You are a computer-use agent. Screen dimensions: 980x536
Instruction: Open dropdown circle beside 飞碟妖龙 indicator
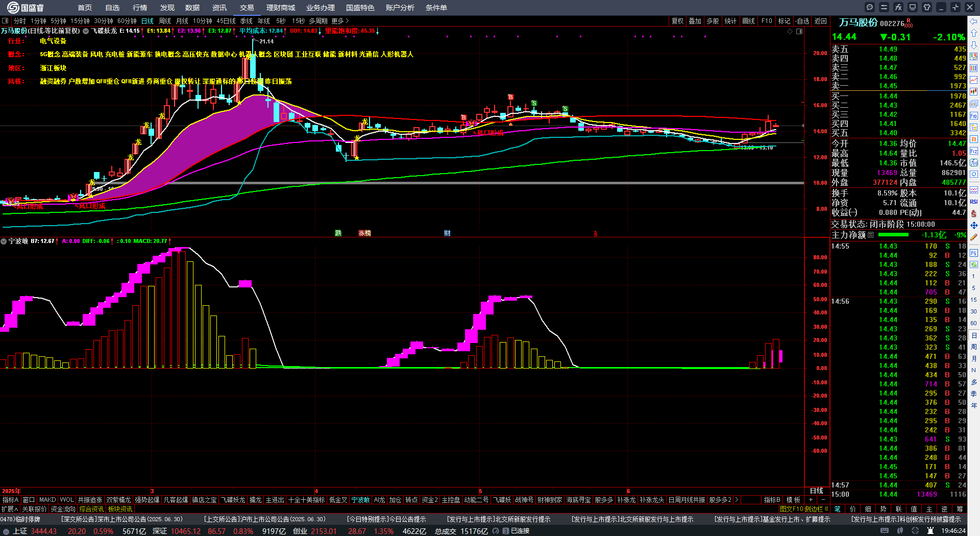point(86,31)
